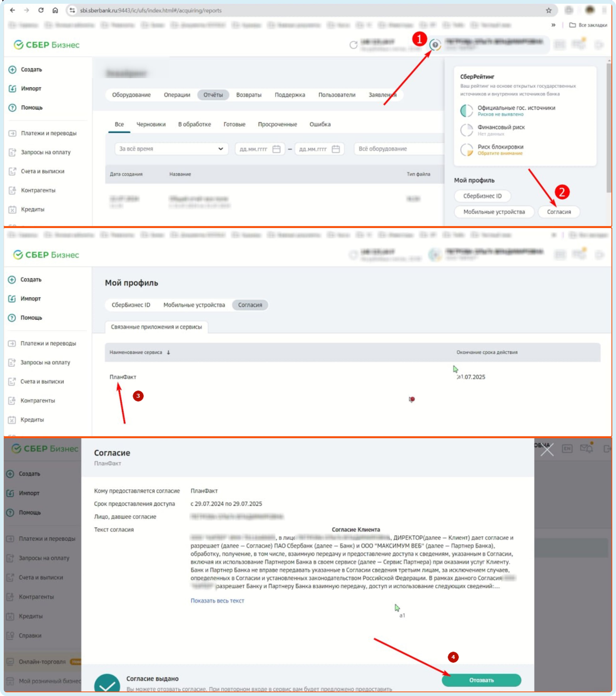Select Согласия tab on Мой профиль page
616x696 pixels.
250,305
